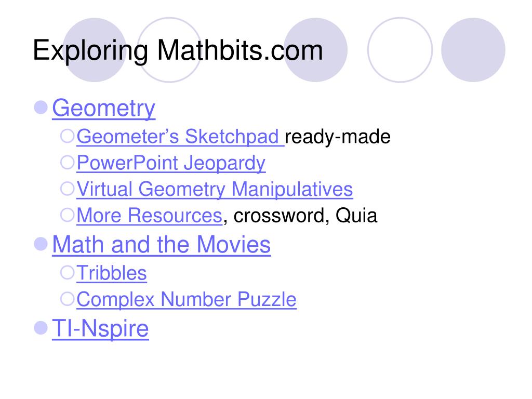Click the hollow bullet beside Tribbles
Viewport: 532px width, 399px height.
[67, 272]
